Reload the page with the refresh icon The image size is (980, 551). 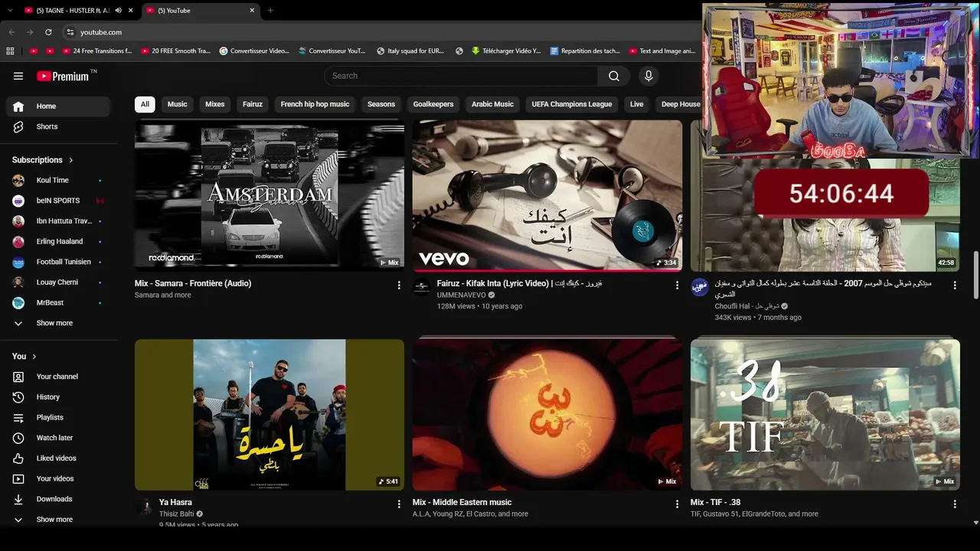click(x=48, y=32)
